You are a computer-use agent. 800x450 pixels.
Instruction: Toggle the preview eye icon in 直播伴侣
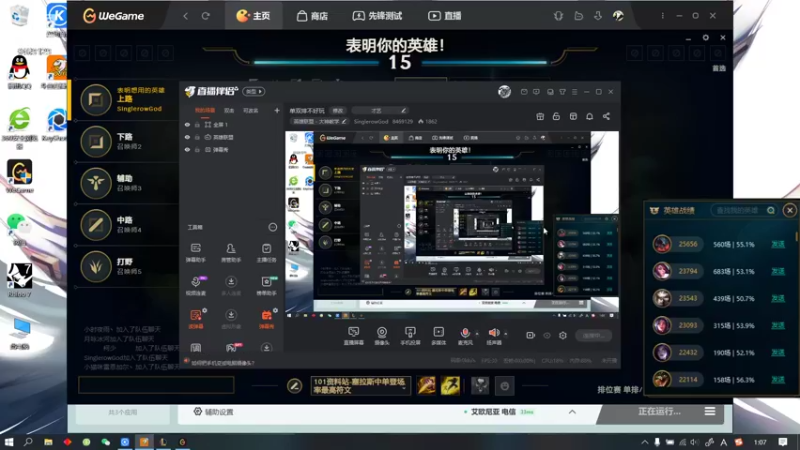click(547, 335)
